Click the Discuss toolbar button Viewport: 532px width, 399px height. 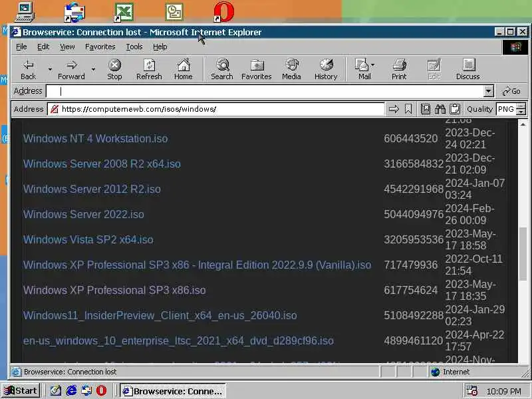click(468, 70)
